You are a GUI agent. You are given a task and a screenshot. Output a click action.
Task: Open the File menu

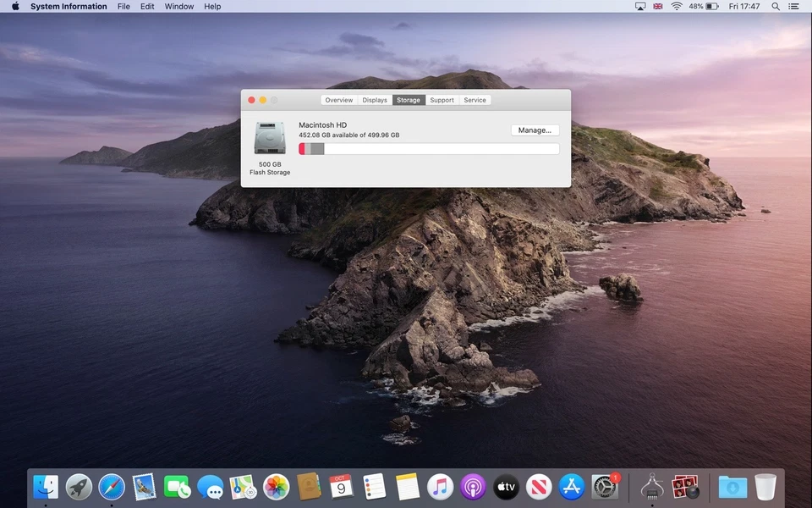click(x=123, y=6)
